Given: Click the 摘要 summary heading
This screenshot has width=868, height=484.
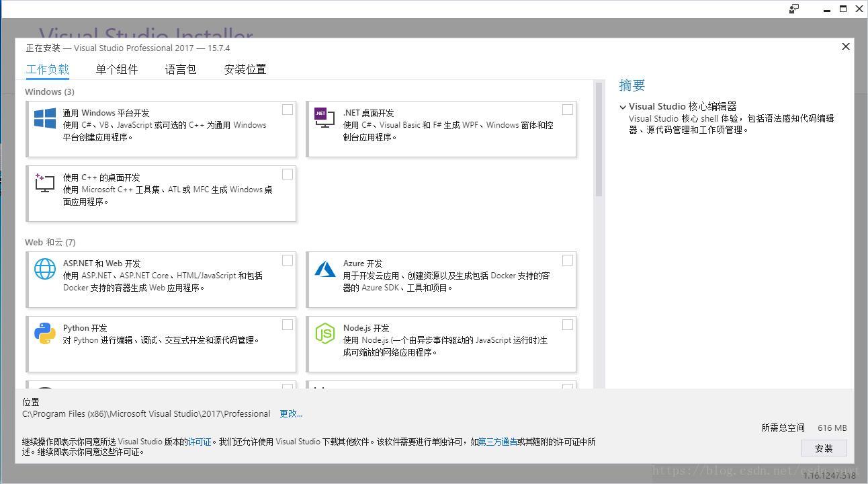Looking at the screenshot, I should coord(632,85).
